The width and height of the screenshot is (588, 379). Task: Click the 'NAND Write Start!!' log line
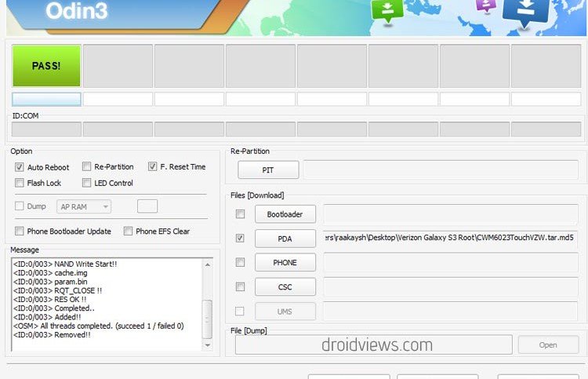(65, 264)
